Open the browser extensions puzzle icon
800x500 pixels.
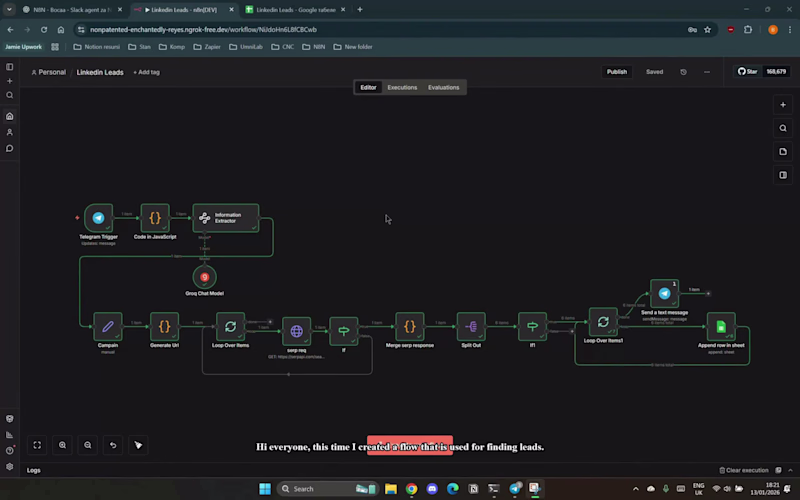pyautogui.click(x=748, y=30)
